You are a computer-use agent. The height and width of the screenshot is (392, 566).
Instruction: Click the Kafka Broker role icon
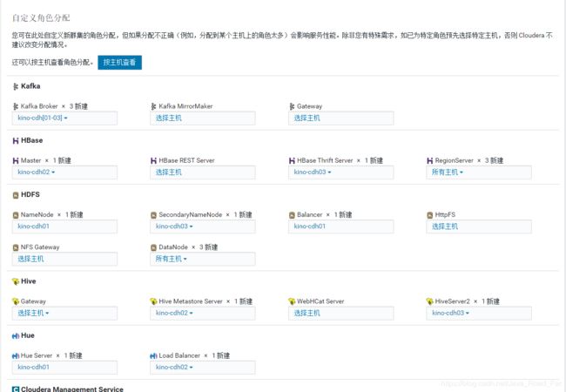tap(16, 106)
